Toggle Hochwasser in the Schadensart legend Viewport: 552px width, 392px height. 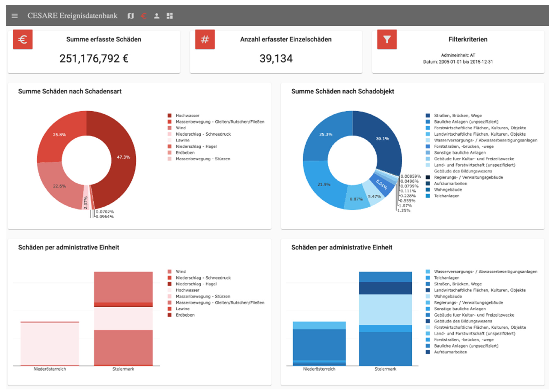tap(187, 116)
